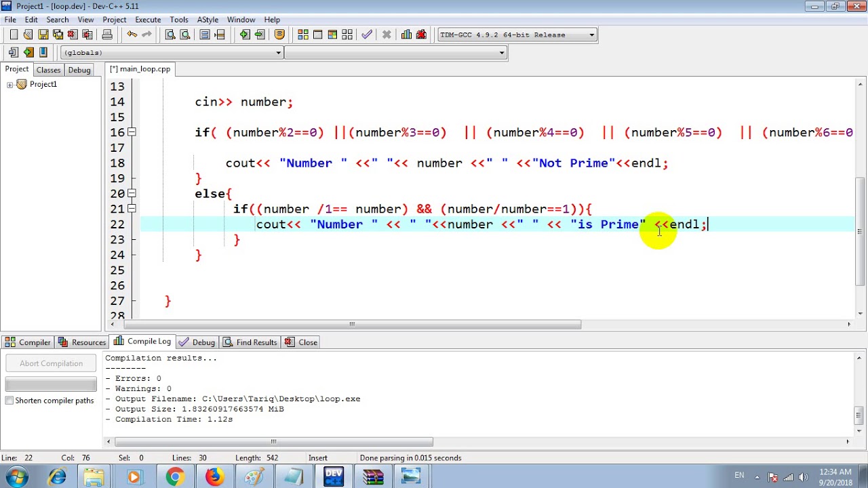Screen dimensions: 868x488
Task: Rebuild All using toolbar icon
Action: (347, 35)
